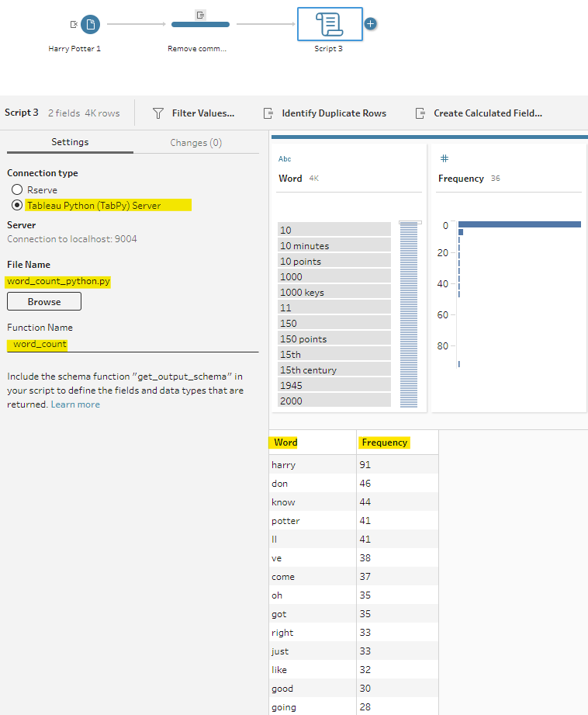Screen dimensions: 588x715
Task: Click the Function Name input field
Action: [132, 344]
